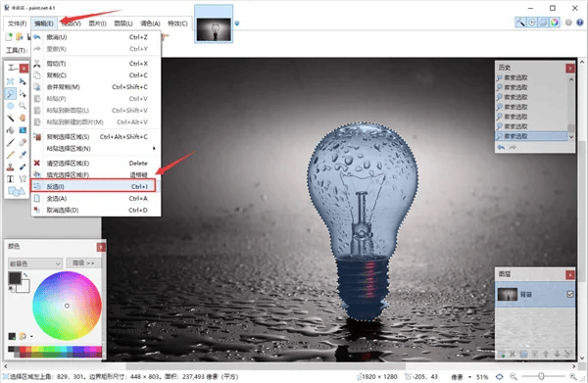
Task: Open the 图层(L) menu
Action: tap(123, 24)
